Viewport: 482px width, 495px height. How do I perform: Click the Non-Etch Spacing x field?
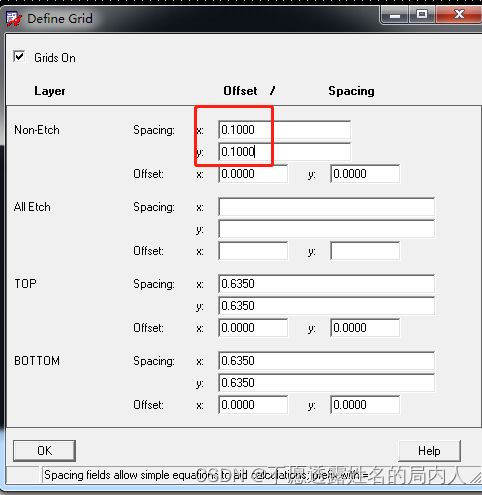tap(284, 130)
